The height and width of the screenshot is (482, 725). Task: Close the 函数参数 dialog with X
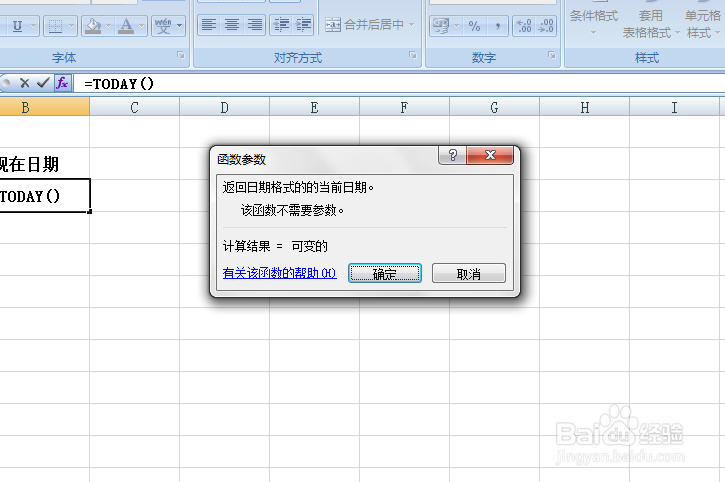tap(490, 155)
